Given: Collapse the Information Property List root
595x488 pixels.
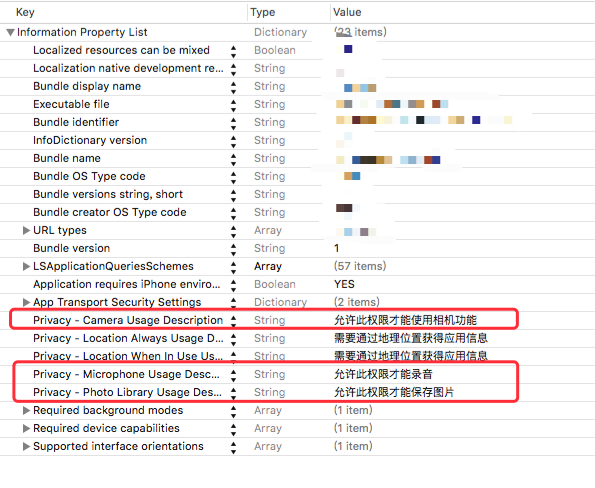Looking at the screenshot, I should pyautogui.click(x=11, y=33).
